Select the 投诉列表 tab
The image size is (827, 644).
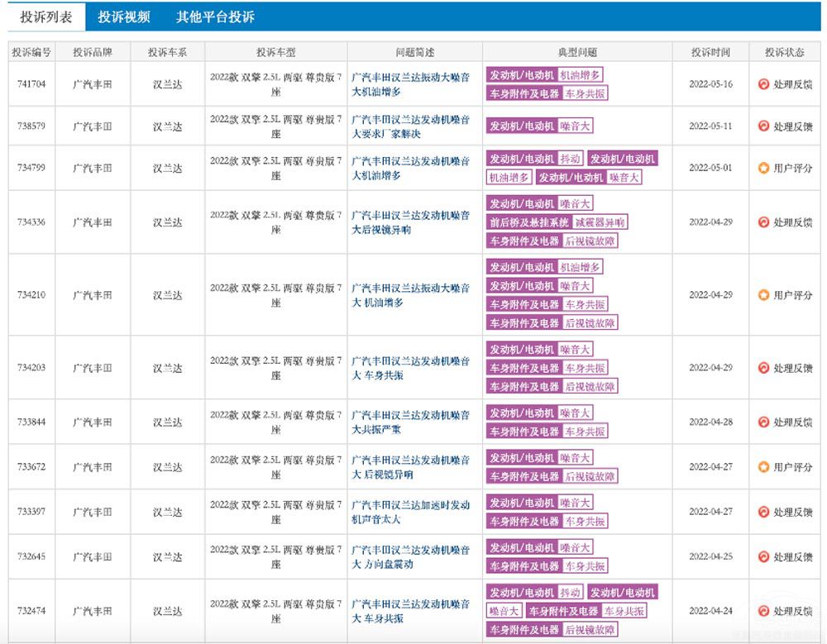46,17
